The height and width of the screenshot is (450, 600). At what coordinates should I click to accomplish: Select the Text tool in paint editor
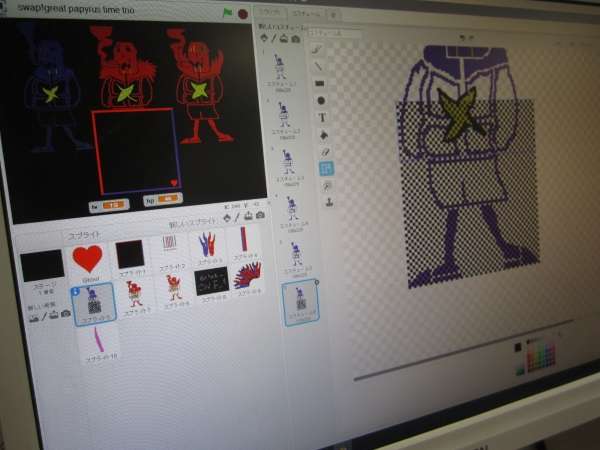(322, 117)
